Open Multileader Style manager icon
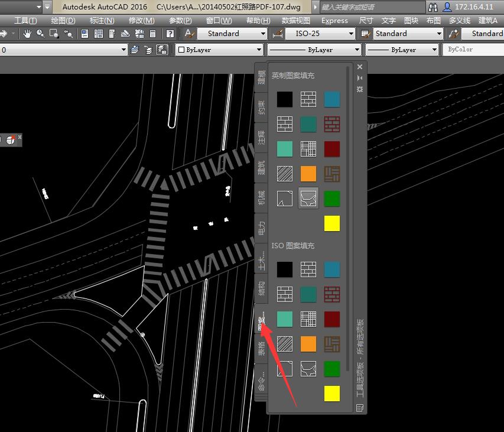The image size is (504, 432). coord(454,34)
